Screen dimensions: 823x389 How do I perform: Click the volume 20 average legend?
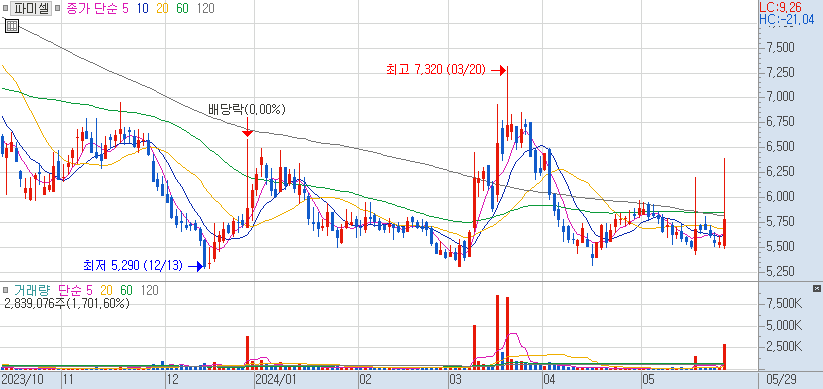coord(107,290)
